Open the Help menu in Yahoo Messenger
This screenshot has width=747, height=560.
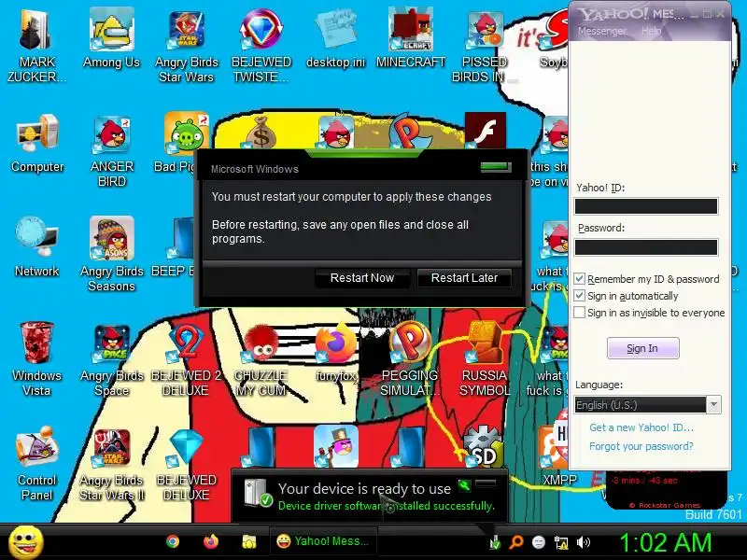click(651, 31)
